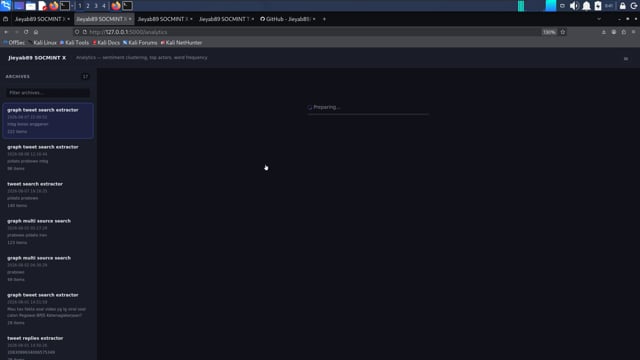Switch to the first Jieyab89 SOCMINT tab
The width and height of the screenshot is (640, 360).
tap(42, 19)
